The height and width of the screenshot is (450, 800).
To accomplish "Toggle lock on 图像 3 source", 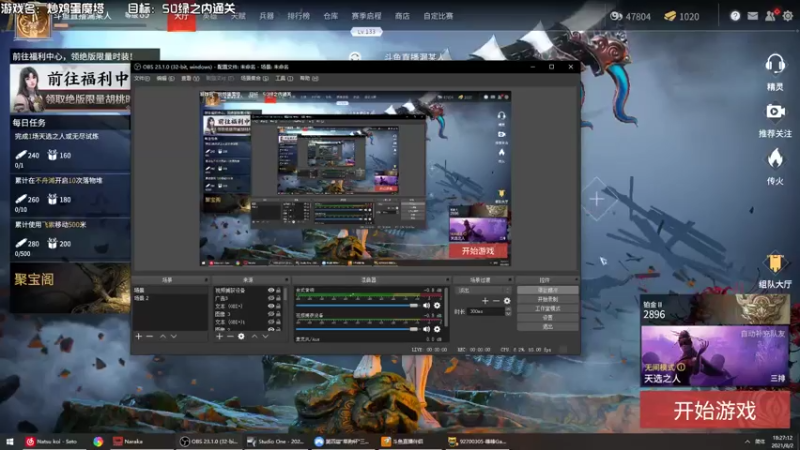I will (279, 314).
